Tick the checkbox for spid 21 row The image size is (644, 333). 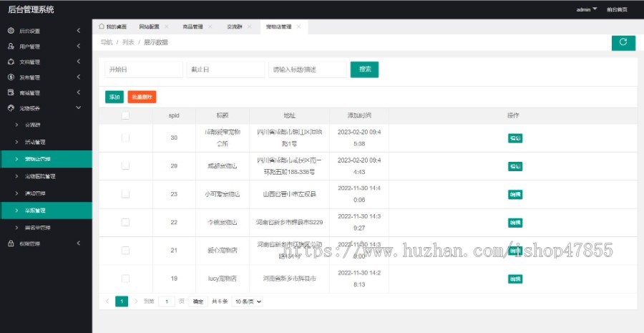[x=125, y=251]
